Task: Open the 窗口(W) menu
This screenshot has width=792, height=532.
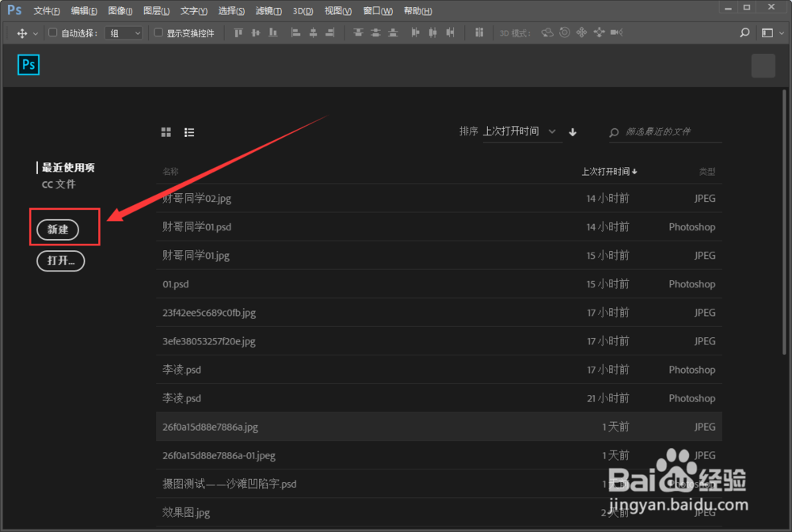Action: coord(378,10)
